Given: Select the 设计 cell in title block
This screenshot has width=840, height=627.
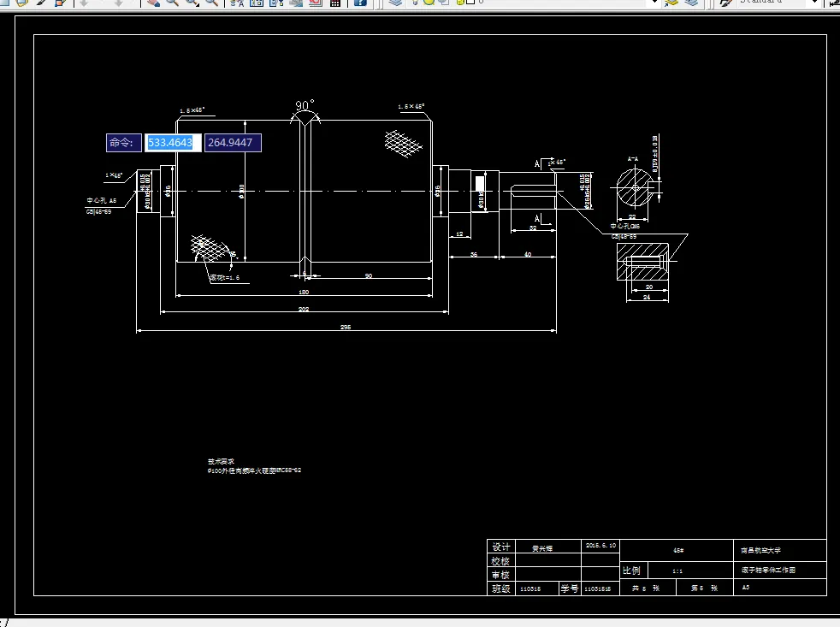Looking at the screenshot, I should (x=501, y=547).
